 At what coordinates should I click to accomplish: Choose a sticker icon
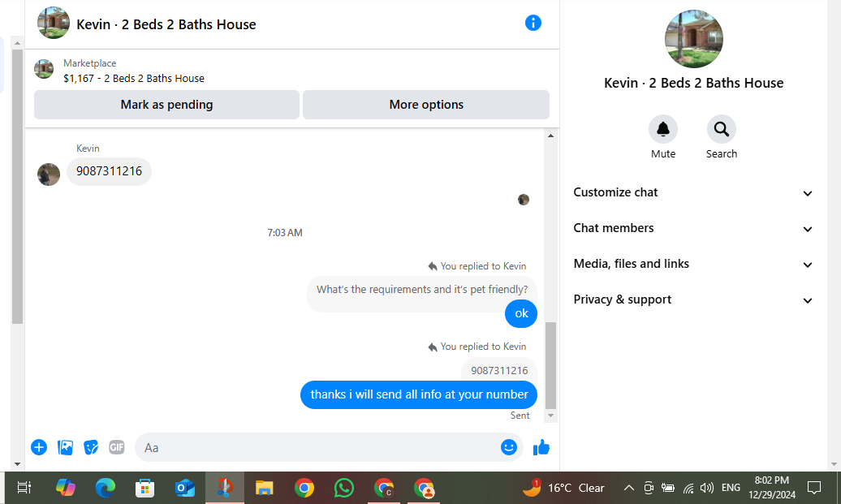click(91, 447)
